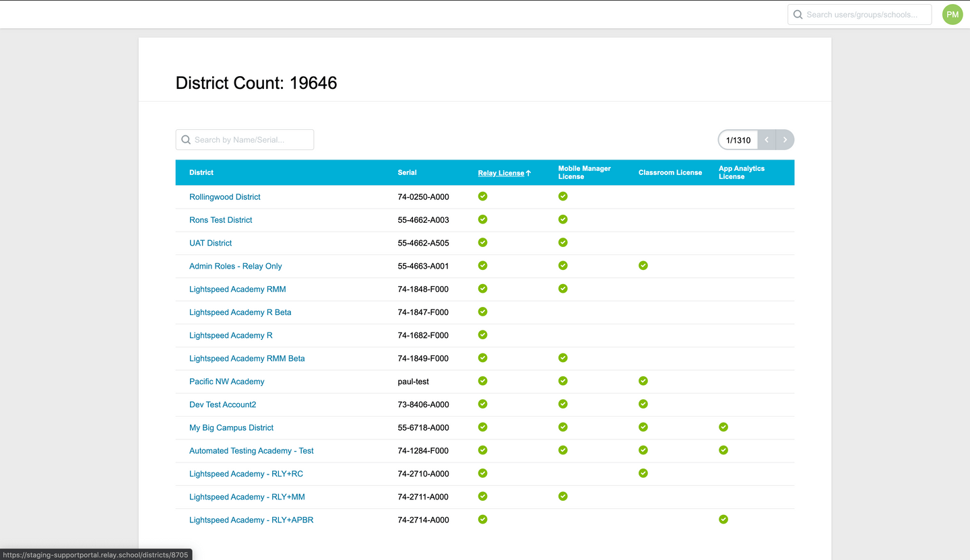Open Lightspeed Academy - RLY+APBR link
The height and width of the screenshot is (560, 970).
click(251, 520)
